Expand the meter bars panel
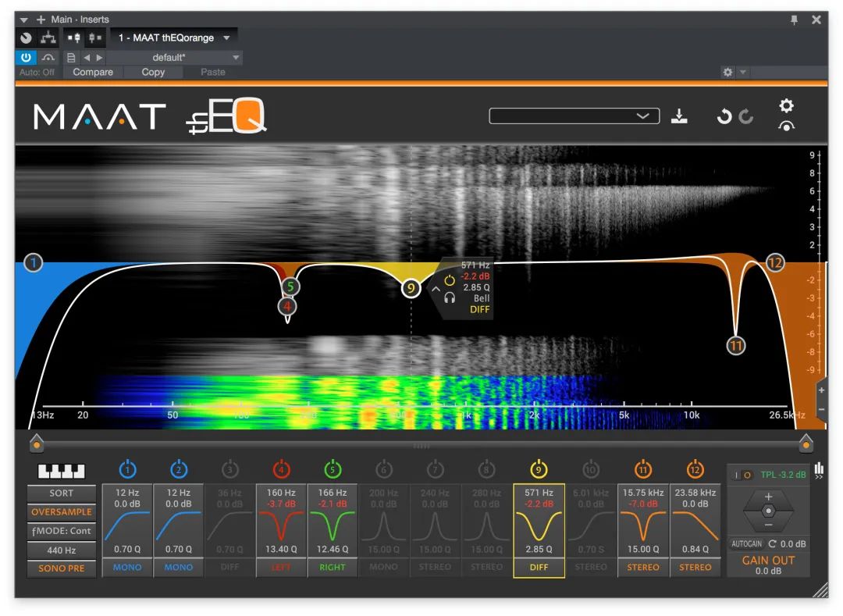Screen dimensions: 843x616 819,471
